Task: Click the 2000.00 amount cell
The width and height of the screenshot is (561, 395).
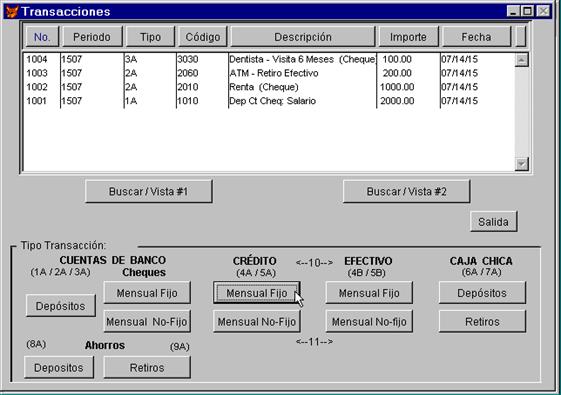Action: pyautogui.click(x=397, y=101)
